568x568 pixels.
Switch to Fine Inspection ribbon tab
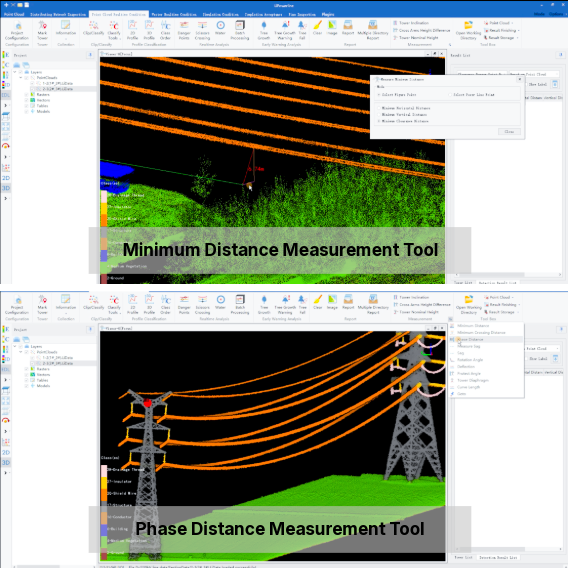(x=302, y=14)
